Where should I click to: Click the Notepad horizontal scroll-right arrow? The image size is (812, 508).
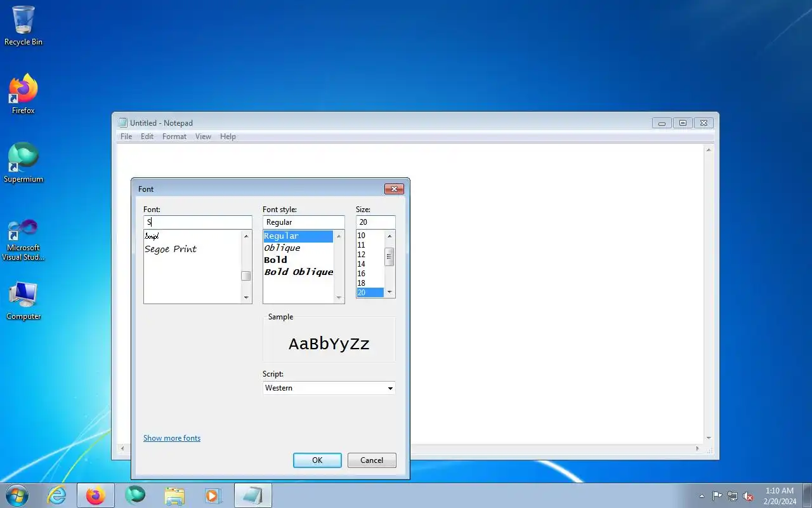tap(698, 449)
